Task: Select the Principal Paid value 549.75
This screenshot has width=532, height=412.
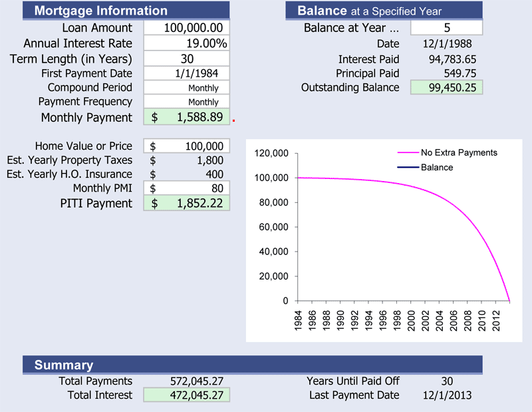Action: (460, 73)
